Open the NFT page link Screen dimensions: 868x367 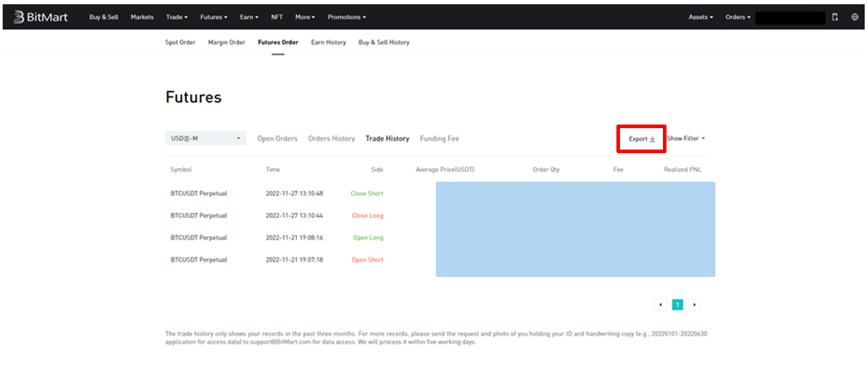pyautogui.click(x=277, y=17)
